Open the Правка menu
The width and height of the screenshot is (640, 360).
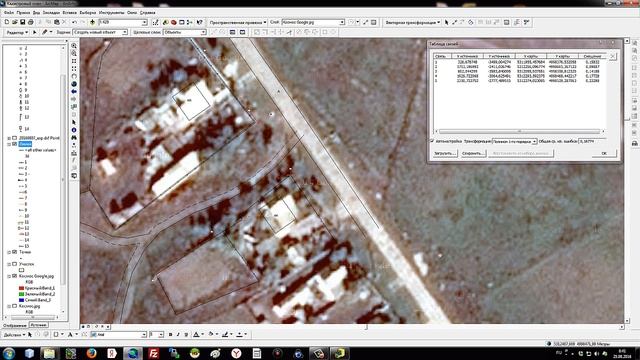[23, 13]
